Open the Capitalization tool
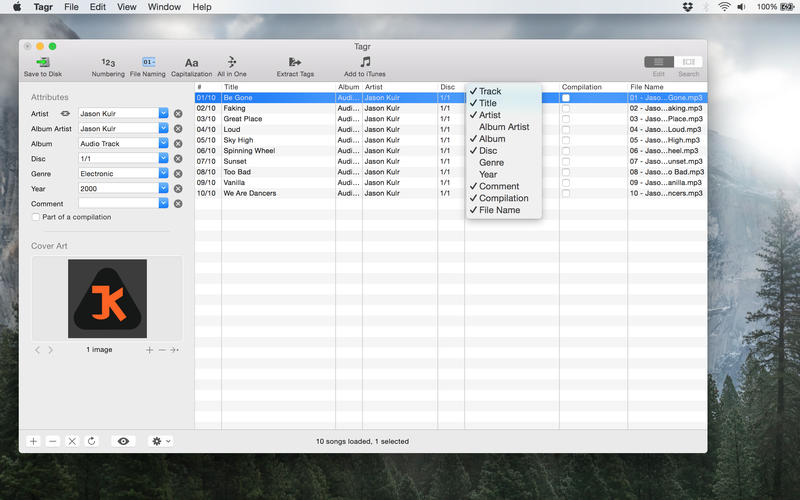Screen dimensions: 800x500 pyautogui.click(x=191, y=62)
